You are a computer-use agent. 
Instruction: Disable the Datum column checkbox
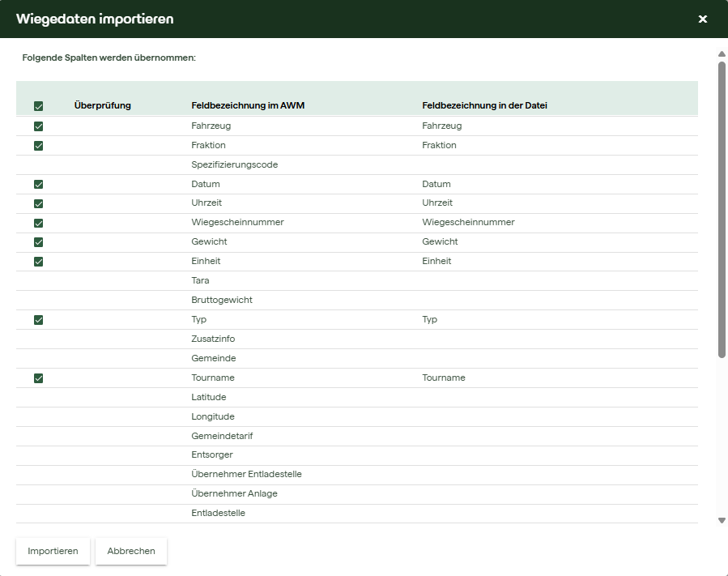[38, 185]
